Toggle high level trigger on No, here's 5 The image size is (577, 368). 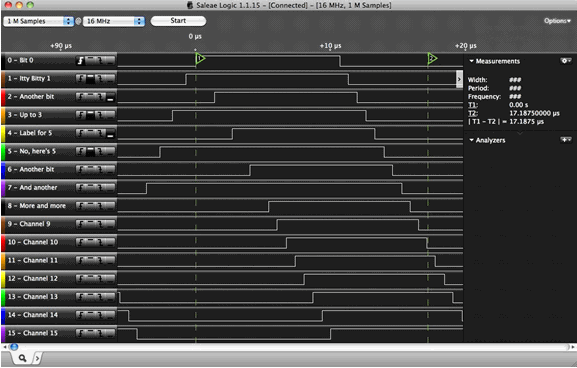point(91,151)
